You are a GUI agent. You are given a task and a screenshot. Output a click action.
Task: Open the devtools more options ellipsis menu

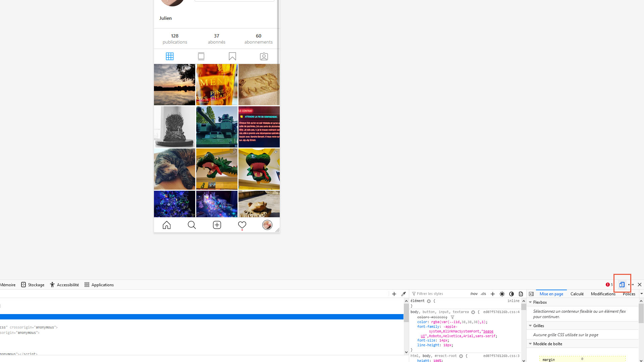pyautogui.click(x=631, y=285)
